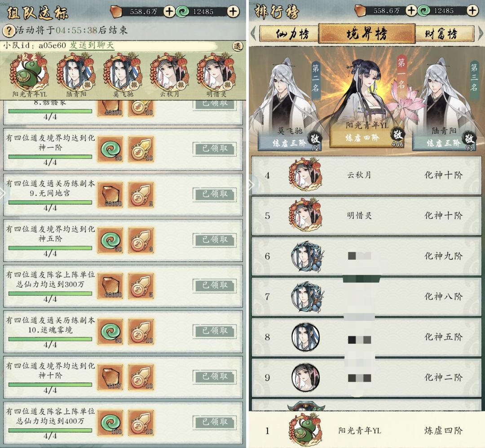Tap the 敬 badge on 莫飞驰's card
This screenshot has height=448, width=485.
click(315, 139)
